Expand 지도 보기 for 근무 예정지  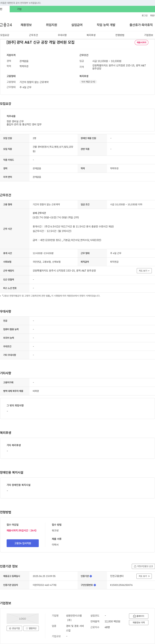pyautogui.click(x=144, y=271)
